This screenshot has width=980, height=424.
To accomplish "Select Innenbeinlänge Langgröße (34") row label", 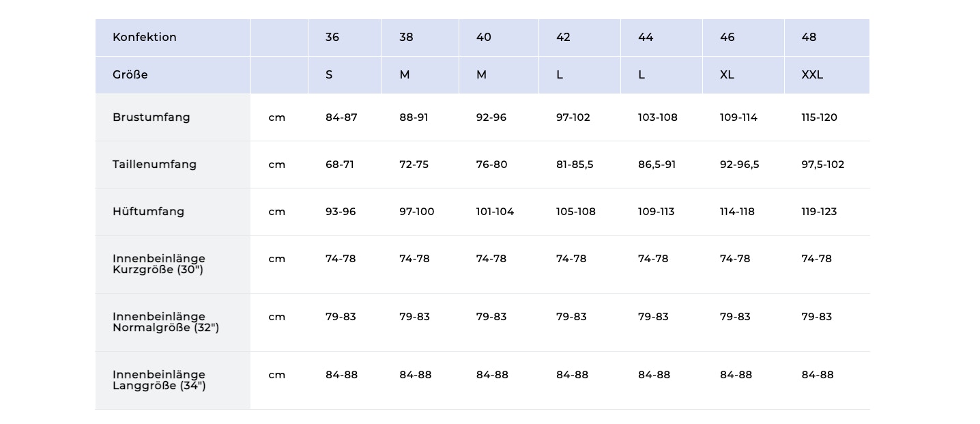I will (x=159, y=380).
